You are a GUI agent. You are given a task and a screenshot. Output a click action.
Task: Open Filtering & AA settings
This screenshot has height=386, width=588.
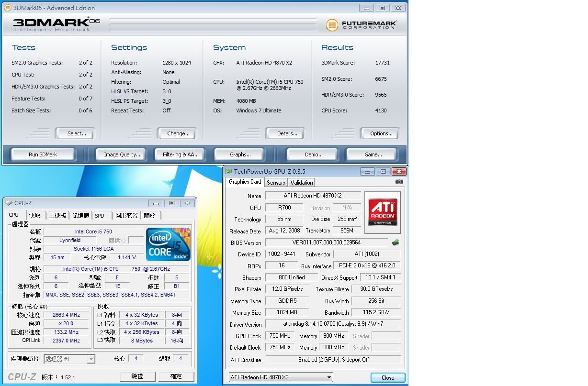[180, 154]
